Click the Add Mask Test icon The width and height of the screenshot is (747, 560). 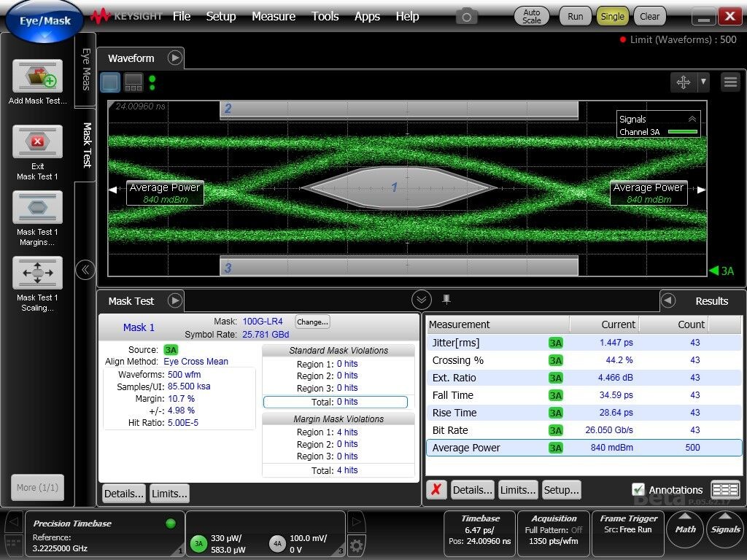pos(37,77)
